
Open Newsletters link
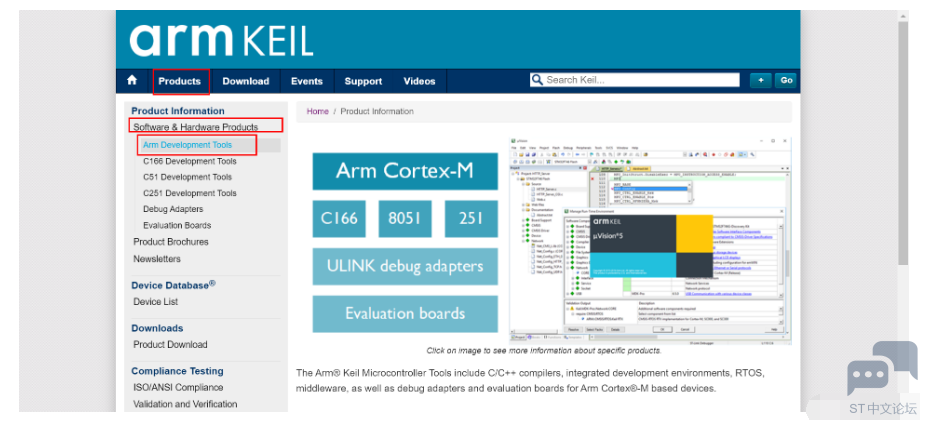pos(156,259)
